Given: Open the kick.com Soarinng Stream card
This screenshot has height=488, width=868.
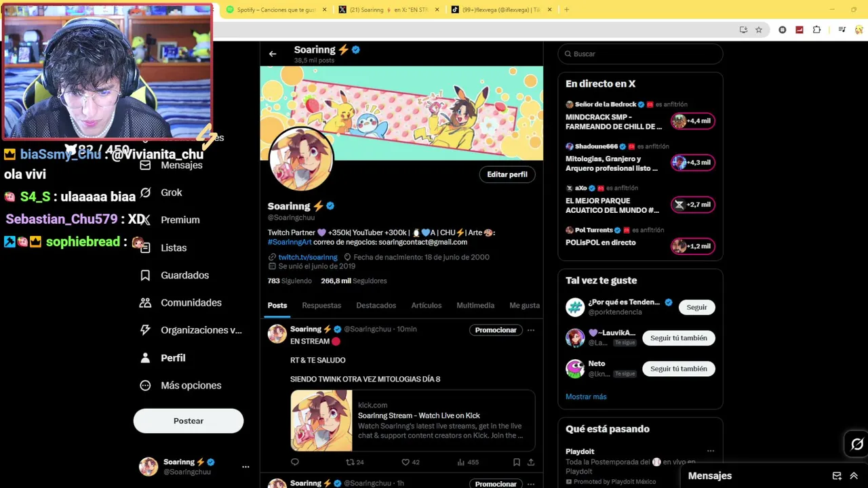Looking at the screenshot, I should [x=413, y=421].
